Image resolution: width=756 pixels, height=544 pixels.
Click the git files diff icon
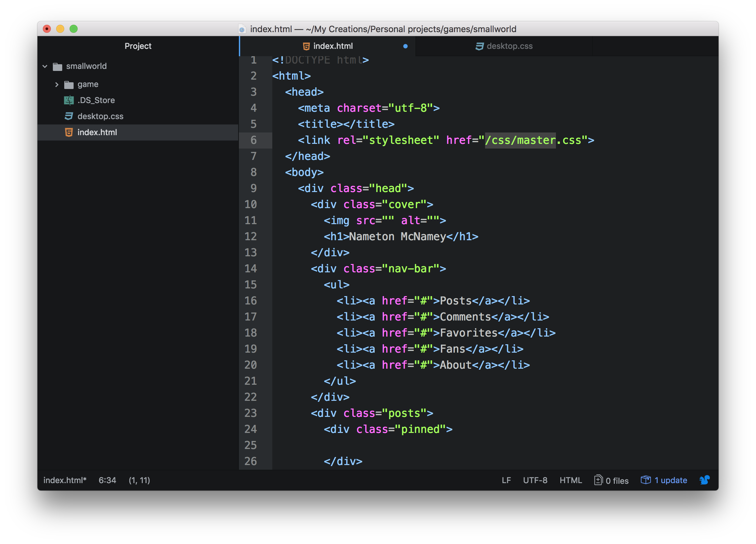598,480
